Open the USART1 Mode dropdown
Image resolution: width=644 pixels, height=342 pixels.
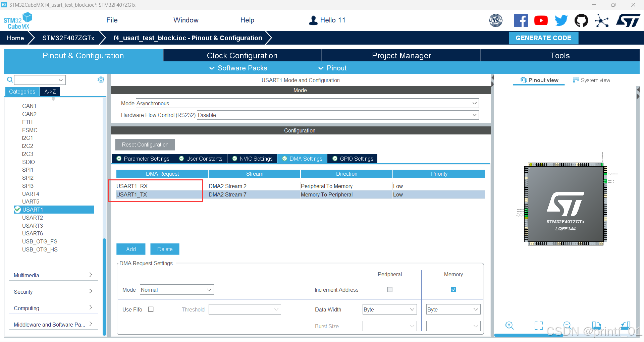307,103
